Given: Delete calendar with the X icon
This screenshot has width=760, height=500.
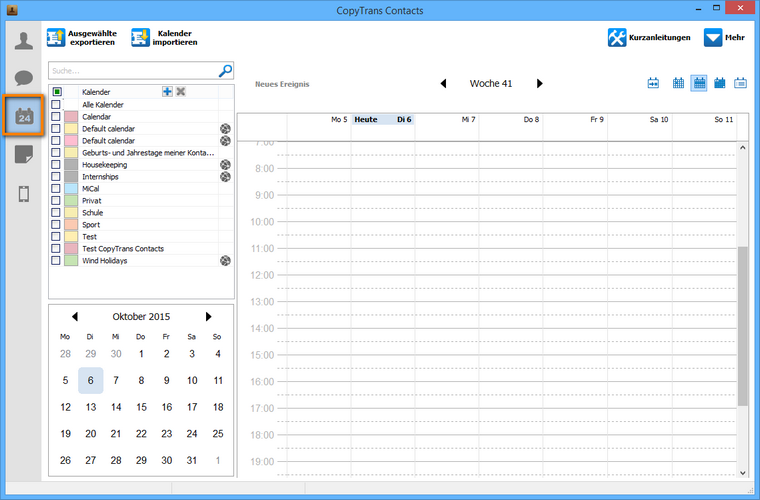Looking at the screenshot, I should click(x=181, y=92).
